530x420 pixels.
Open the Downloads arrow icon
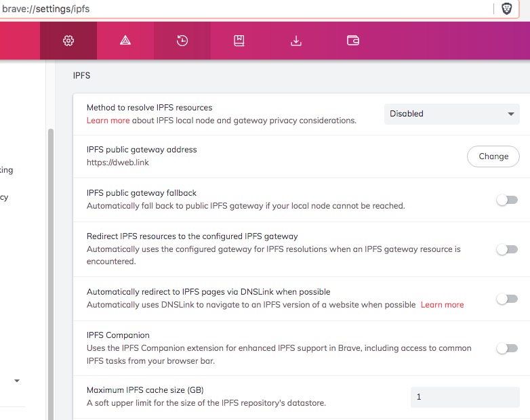tap(296, 41)
